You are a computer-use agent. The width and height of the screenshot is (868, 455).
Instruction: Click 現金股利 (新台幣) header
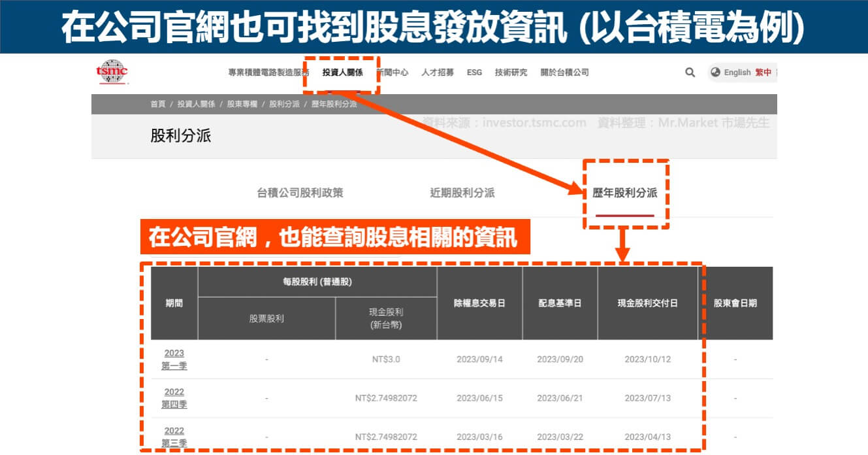click(386, 318)
